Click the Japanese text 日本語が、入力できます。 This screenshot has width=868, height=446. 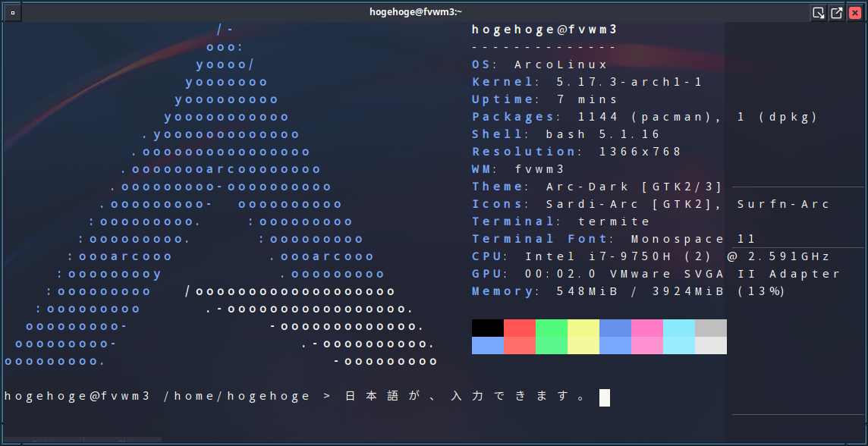coord(466,396)
